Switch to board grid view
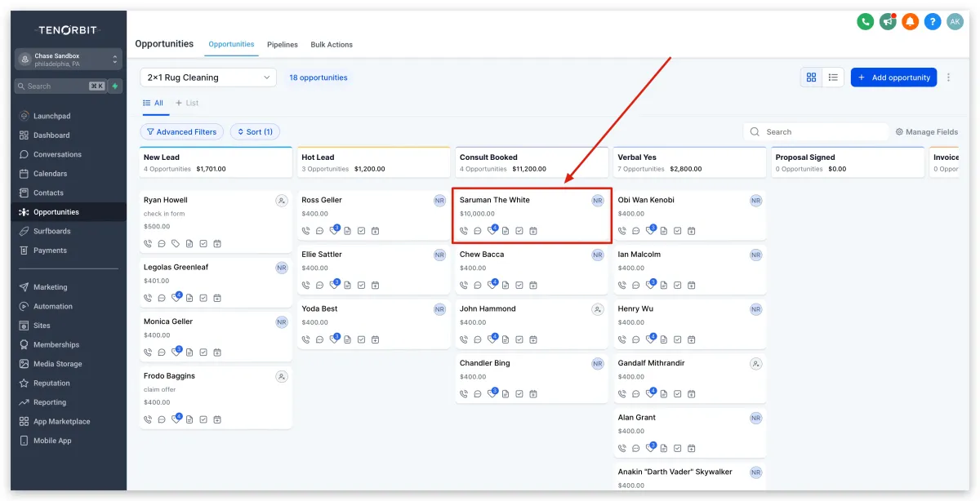 (811, 78)
